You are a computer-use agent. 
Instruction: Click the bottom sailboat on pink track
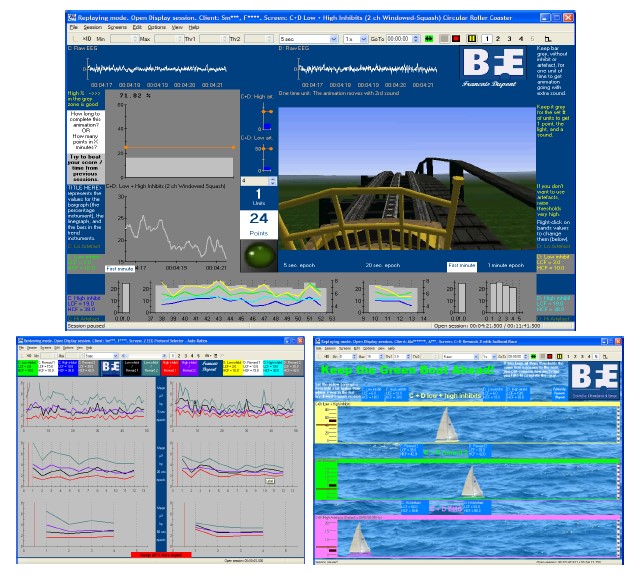[x=359, y=539]
